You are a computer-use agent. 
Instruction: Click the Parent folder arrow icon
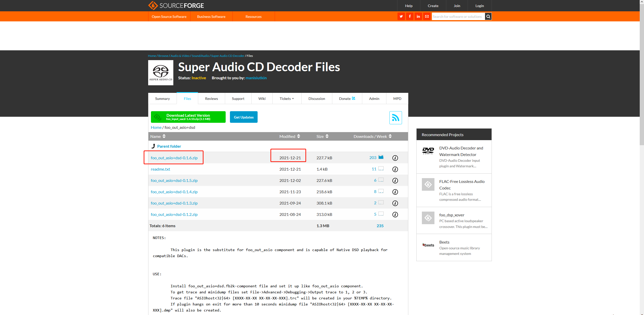tap(153, 146)
